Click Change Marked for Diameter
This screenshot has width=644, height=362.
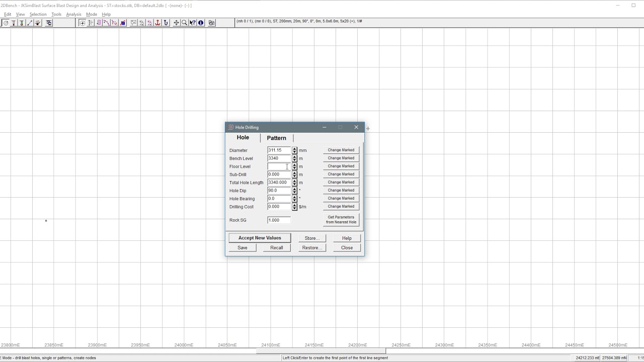tap(341, 150)
